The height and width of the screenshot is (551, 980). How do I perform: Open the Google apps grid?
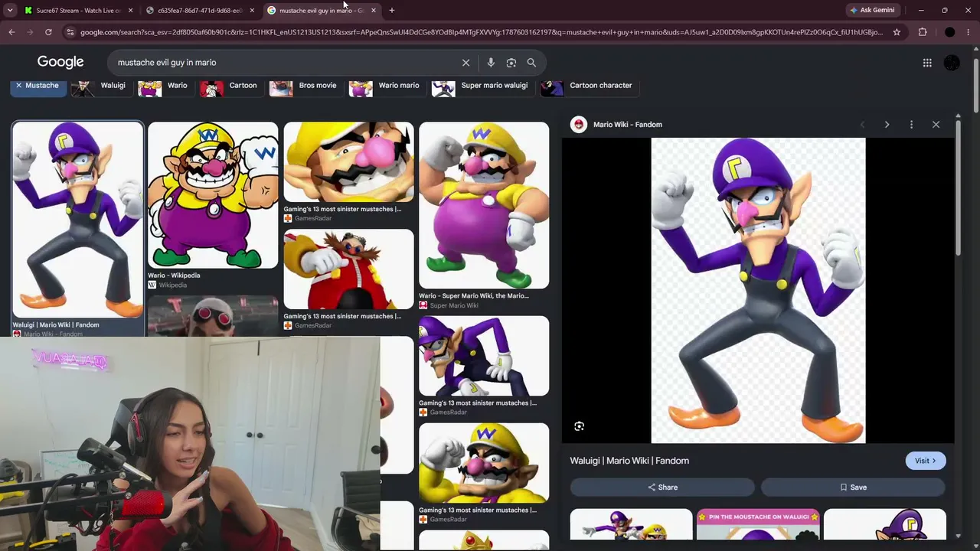click(x=927, y=63)
